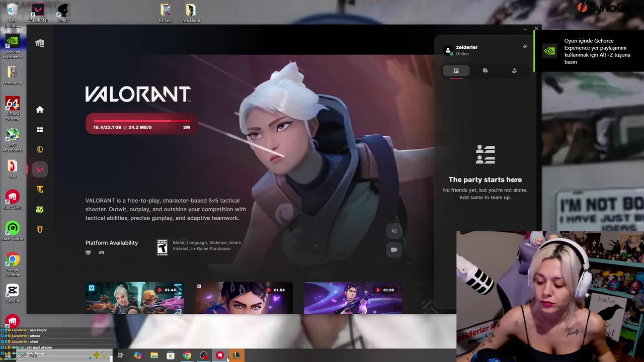The height and width of the screenshot is (362, 644).
Task: Open the temmuz26 desktop folder
Action: 13,75
